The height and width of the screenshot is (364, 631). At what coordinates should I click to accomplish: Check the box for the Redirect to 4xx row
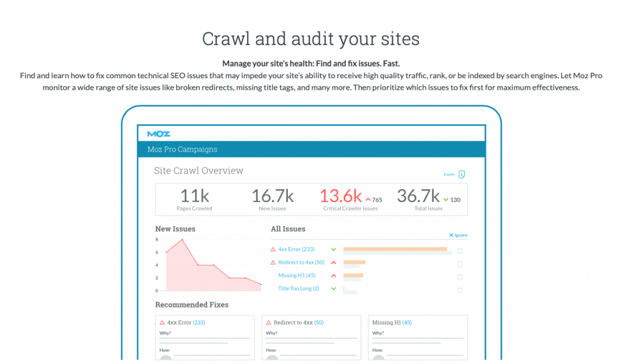coord(460,264)
